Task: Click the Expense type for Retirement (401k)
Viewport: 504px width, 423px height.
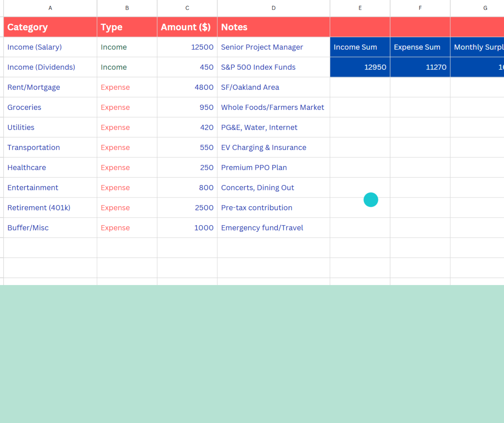Action: pos(127,208)
